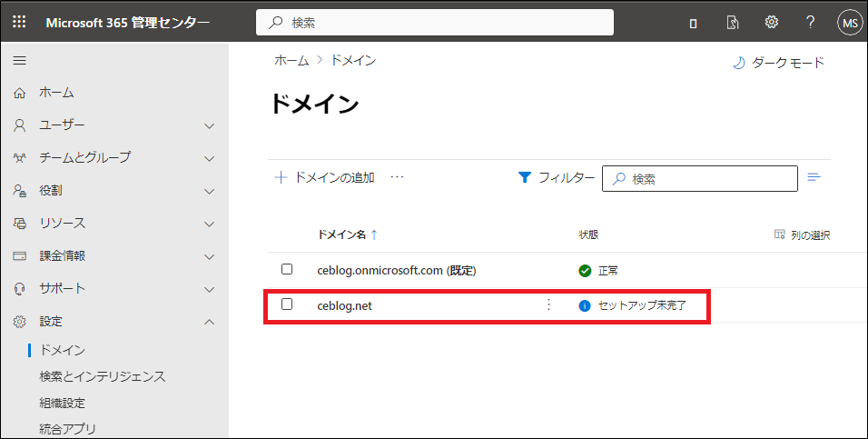The width and height of the screenshot is (868, 439).
Task: Expand the サポート chevron
Action: click(209, 289)
